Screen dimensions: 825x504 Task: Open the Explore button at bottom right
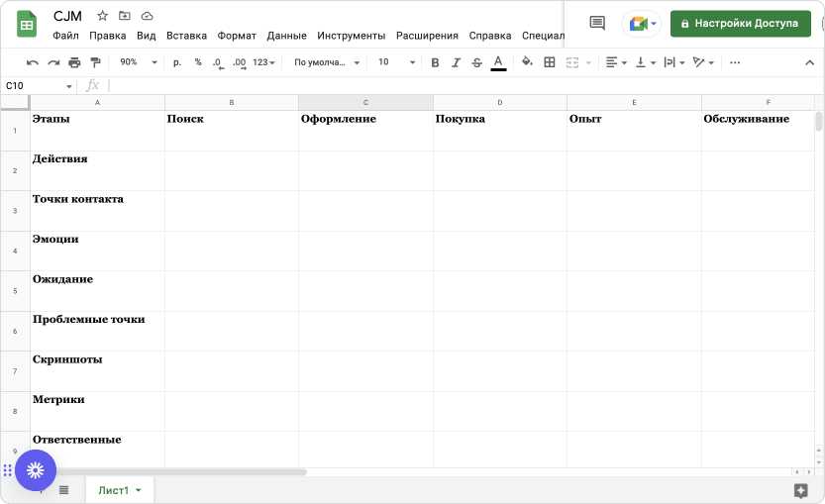[801, 490]
